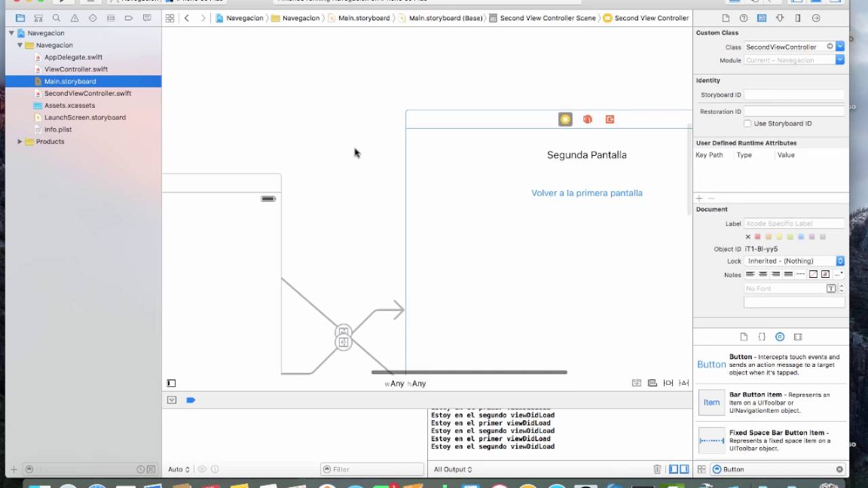Toggle the document outline panel

point(172,384)
